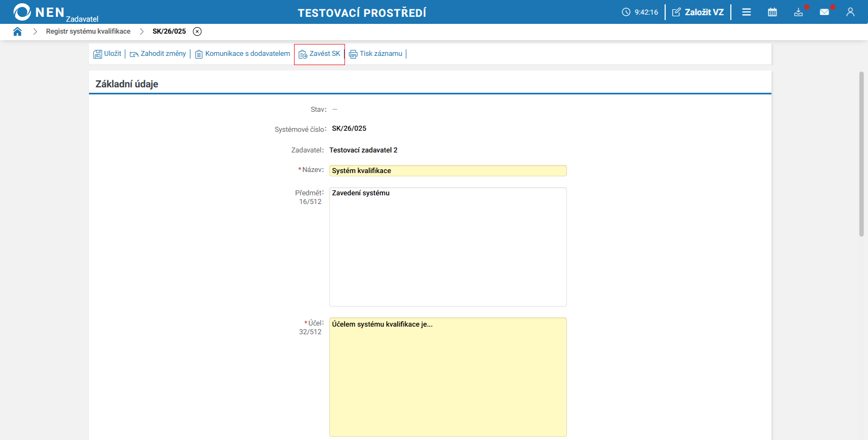868x440 pixels.
Task: Save the record with Uložit
Action: [107, 54]
